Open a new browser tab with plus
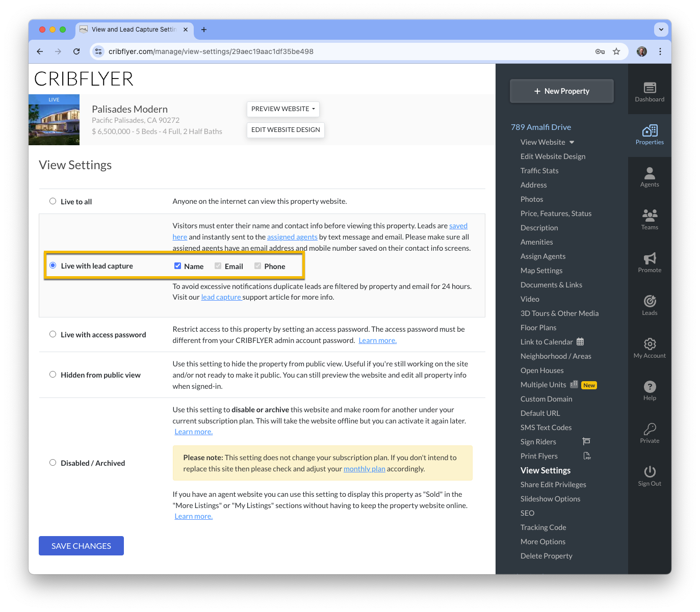 coord(204,30)
